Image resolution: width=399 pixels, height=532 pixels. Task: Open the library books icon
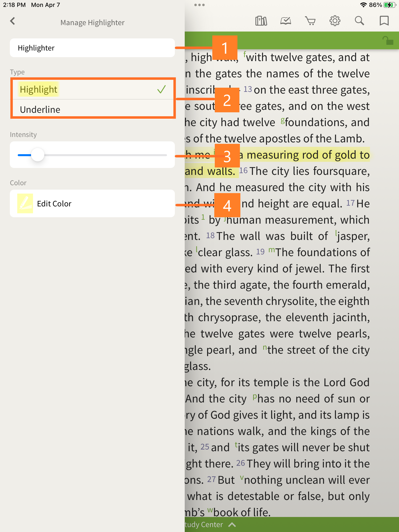coord(261,21)
